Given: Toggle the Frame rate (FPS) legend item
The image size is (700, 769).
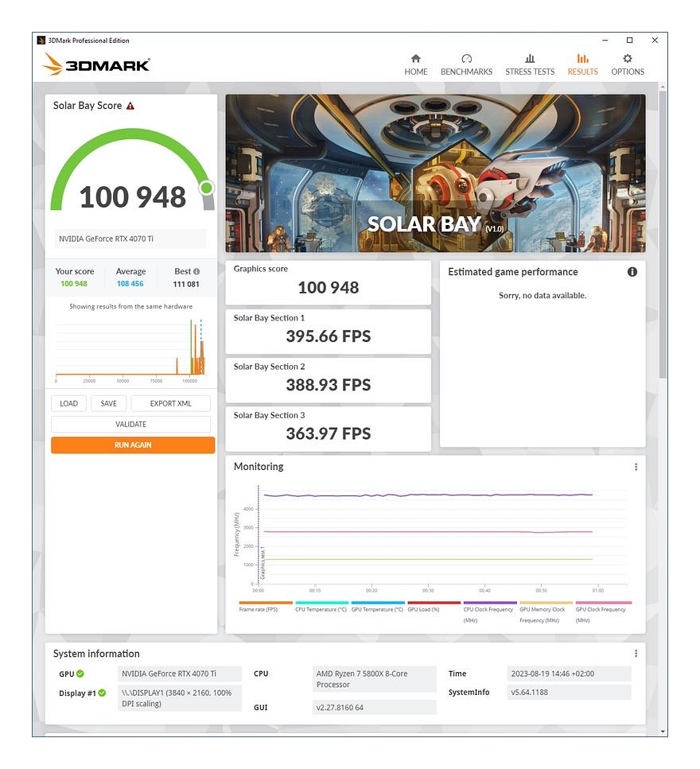Looking at the screenshot, I should point(266,607).
